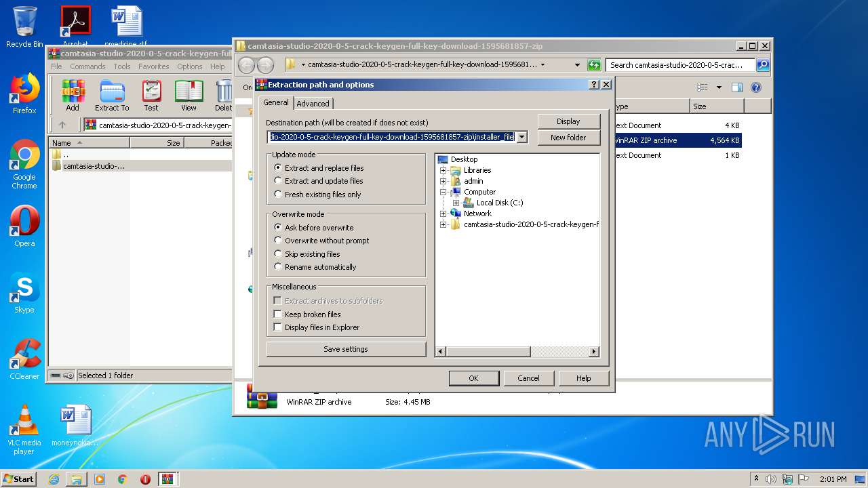Click the Add icon in WinRAR toolbar
The width and height of the screenshot is (868, 488).
click(x=73, y=96)
